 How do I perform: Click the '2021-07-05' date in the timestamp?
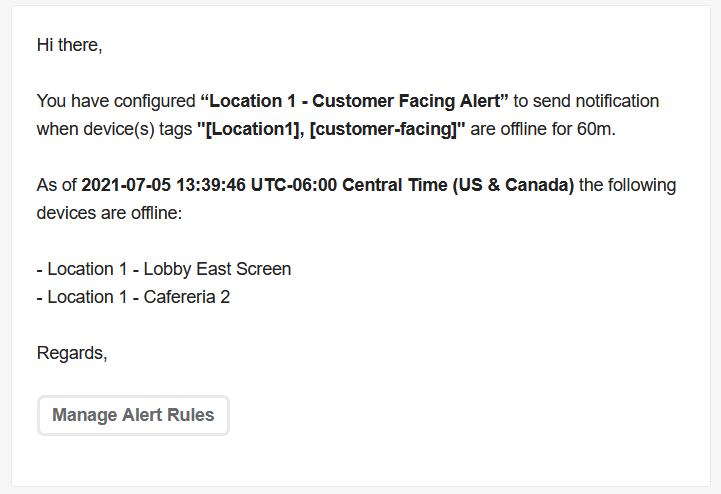[126, 185]
